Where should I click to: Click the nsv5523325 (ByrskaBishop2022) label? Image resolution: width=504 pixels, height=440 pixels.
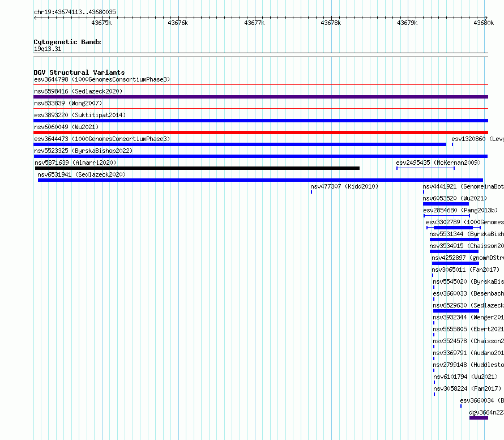83,151
